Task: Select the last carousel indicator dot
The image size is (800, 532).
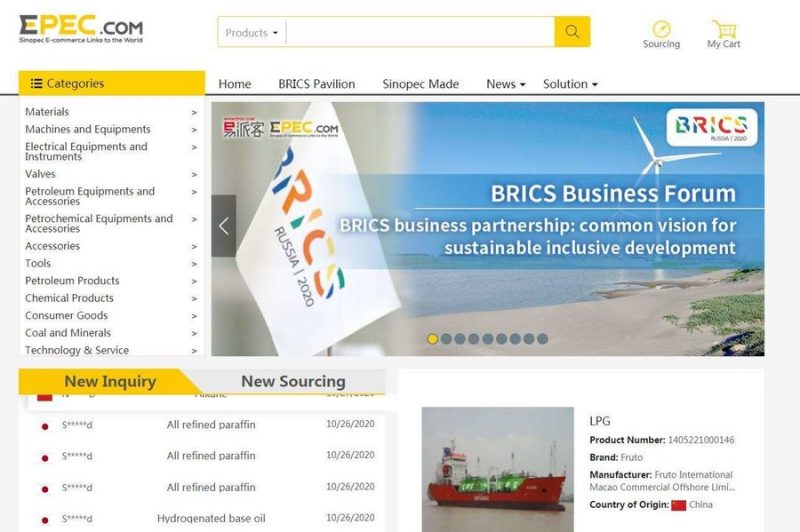Action: point(543,339)
